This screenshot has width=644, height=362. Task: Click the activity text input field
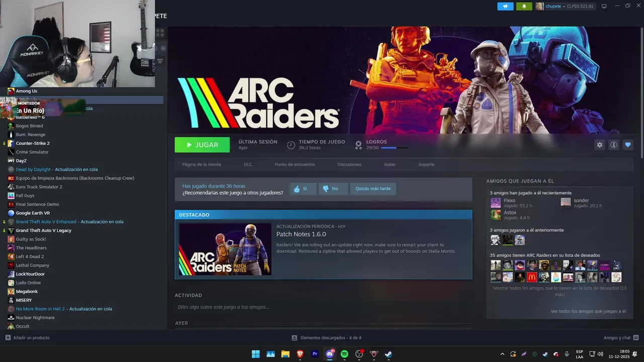coord(323,307)
